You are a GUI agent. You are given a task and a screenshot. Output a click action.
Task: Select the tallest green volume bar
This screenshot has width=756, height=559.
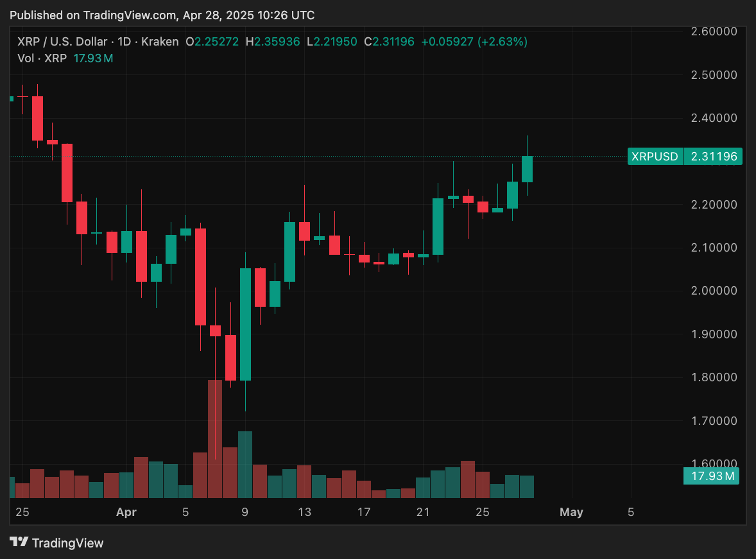tap(245, 465)
